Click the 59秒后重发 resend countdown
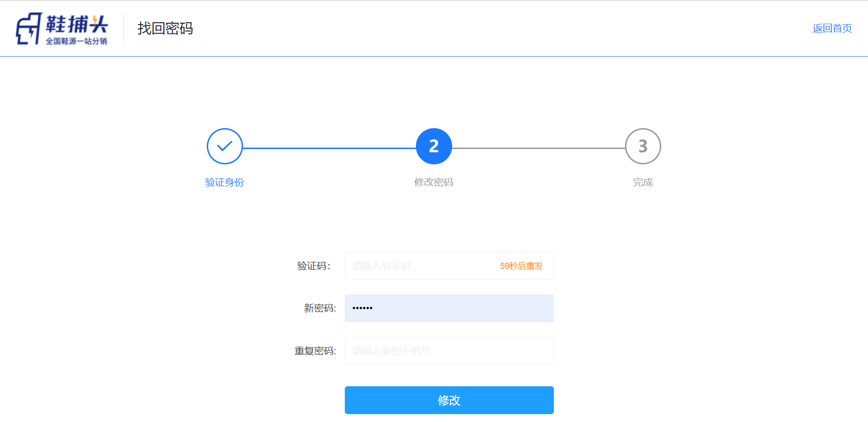Screen dimensions: 868x422 coord(521,266)
